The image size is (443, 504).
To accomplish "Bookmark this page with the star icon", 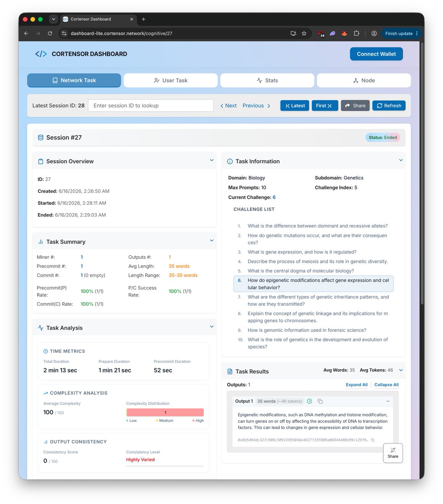I will (304, 34).
